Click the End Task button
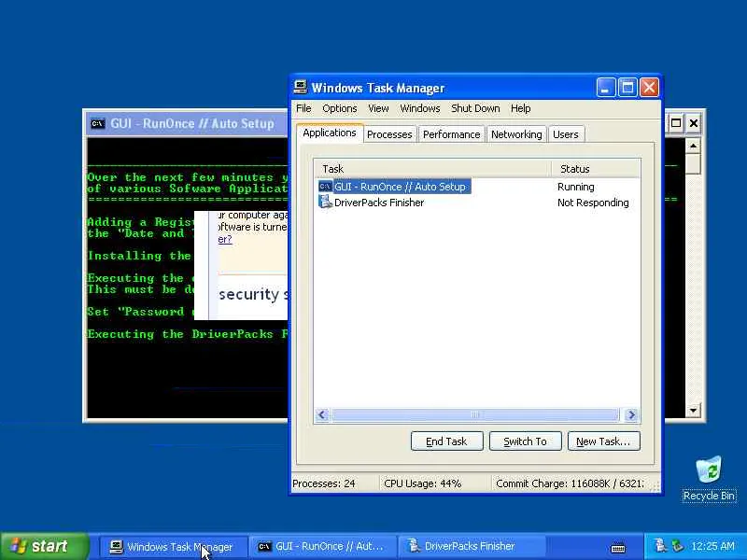747x560 pixels. (447, 441)
